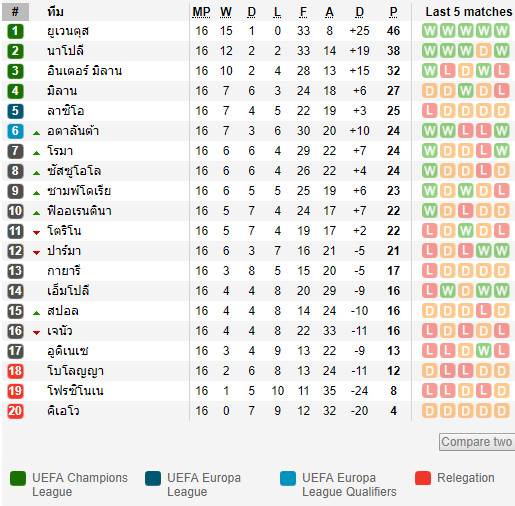Click the Compare two button

pos(477,442)
